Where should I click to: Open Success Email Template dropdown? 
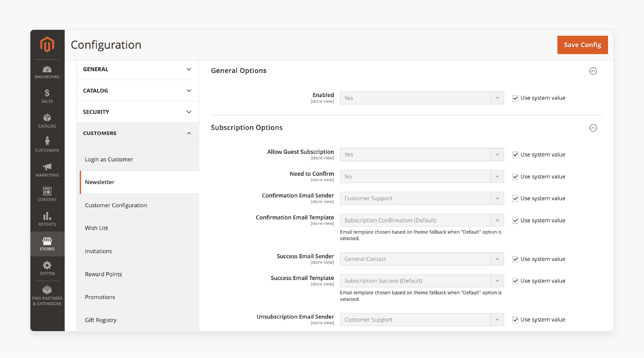(422, 281)
